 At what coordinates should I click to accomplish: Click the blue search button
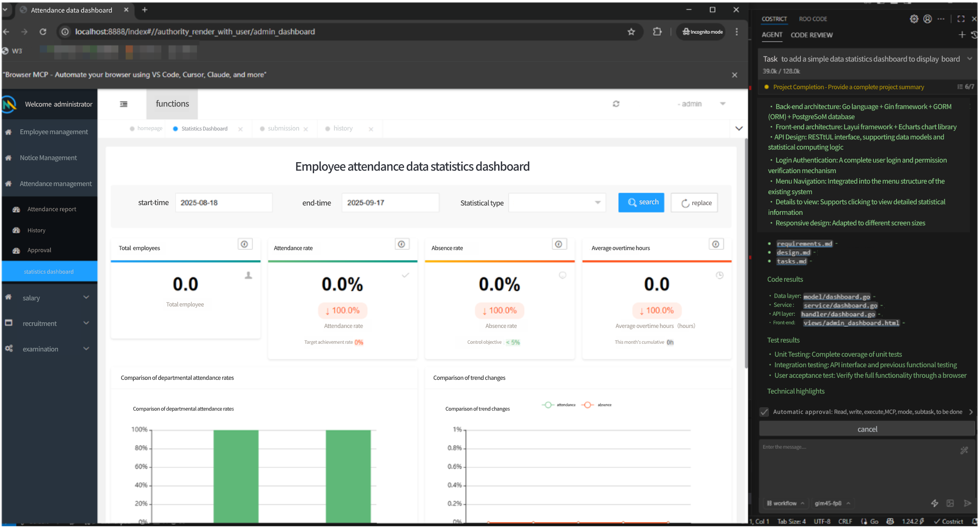(x=641, y=202)
